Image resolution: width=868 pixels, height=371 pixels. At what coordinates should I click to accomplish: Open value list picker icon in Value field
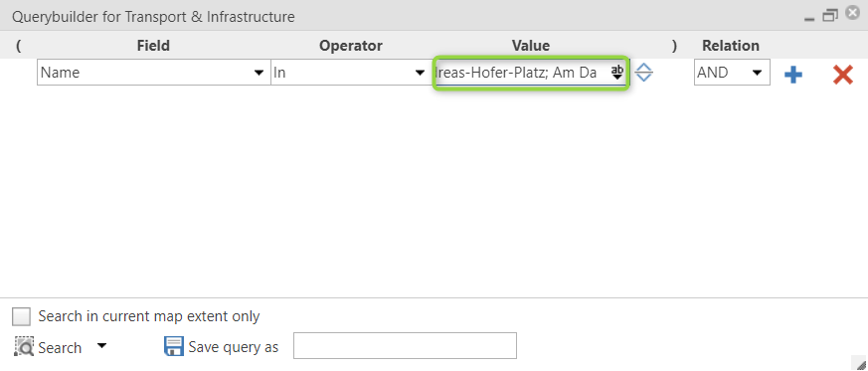(616, 73)
